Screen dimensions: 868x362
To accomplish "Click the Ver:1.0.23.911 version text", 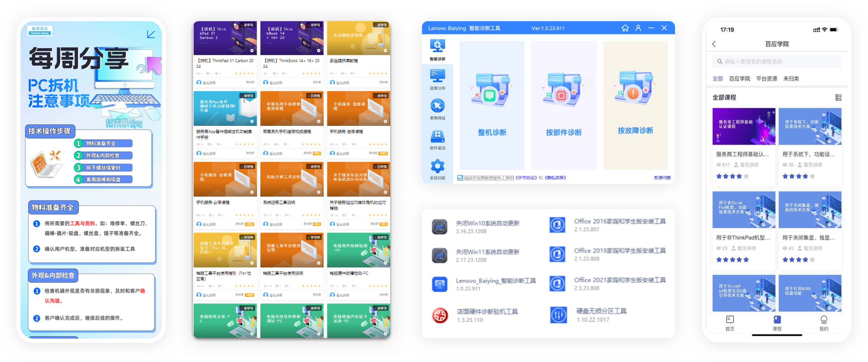I will 548,28.
